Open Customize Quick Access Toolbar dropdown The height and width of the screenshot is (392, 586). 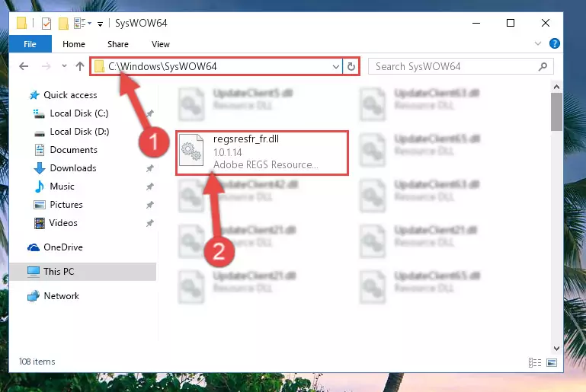coord(100,24)
